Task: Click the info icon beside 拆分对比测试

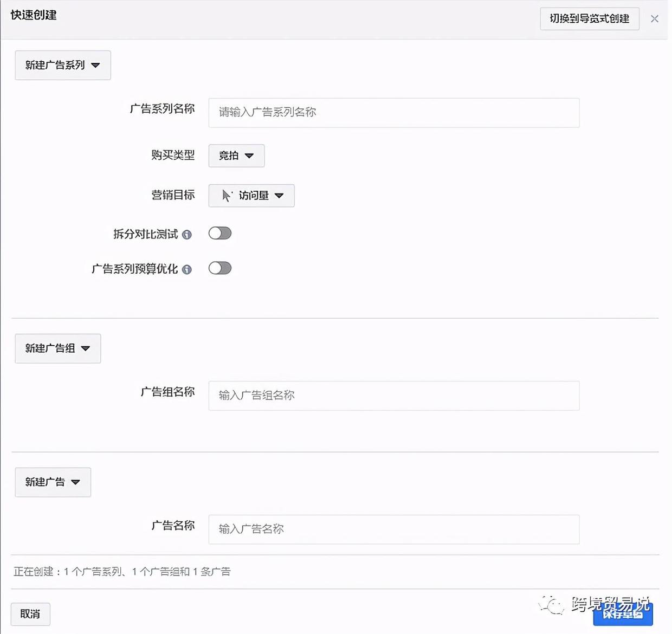Action: pos(188,235)
